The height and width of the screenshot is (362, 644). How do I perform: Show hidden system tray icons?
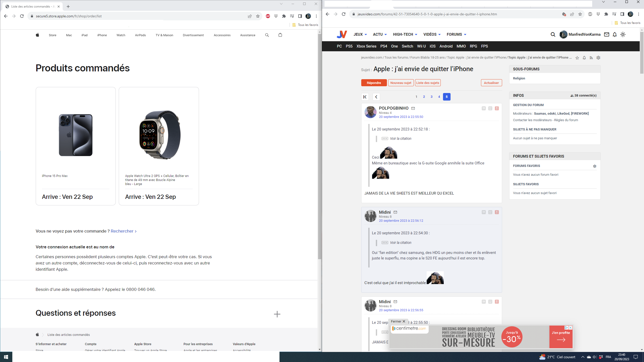[x=583, y=357]
